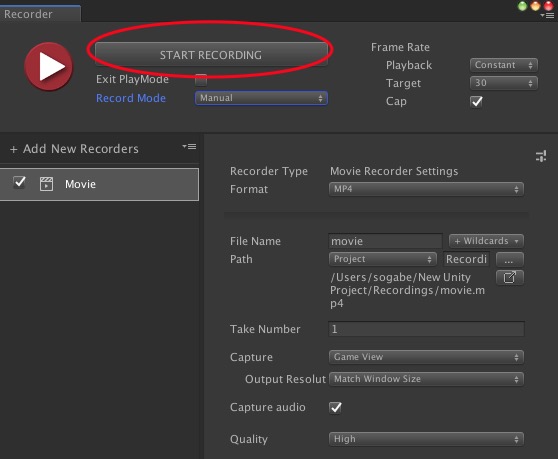Viewport: 558px width, 459px height.
Task: Toggle the Exit PlayMode checkbox
Action: coord(201,79)
